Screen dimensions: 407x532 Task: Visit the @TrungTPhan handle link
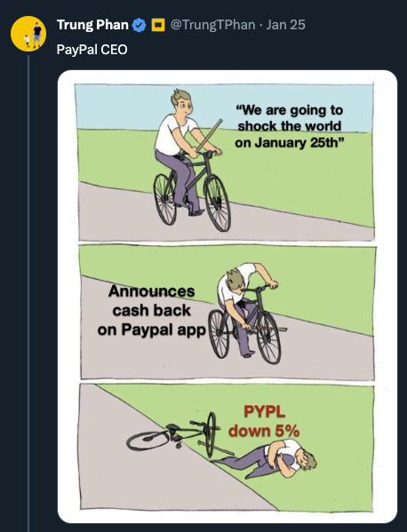[x=212, y=25]
